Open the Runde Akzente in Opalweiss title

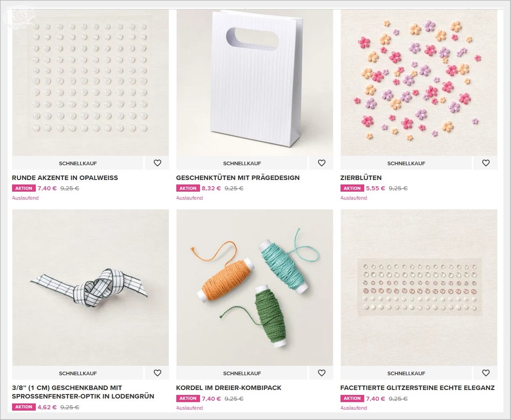(65, 178)
